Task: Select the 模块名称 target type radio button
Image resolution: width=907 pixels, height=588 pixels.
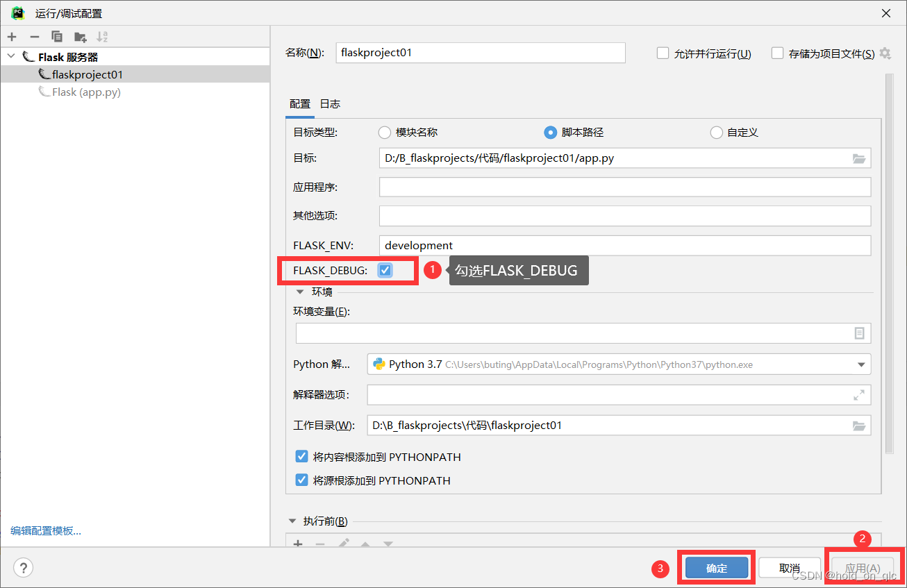Action: pyautogui.click(x=385, y=133)
